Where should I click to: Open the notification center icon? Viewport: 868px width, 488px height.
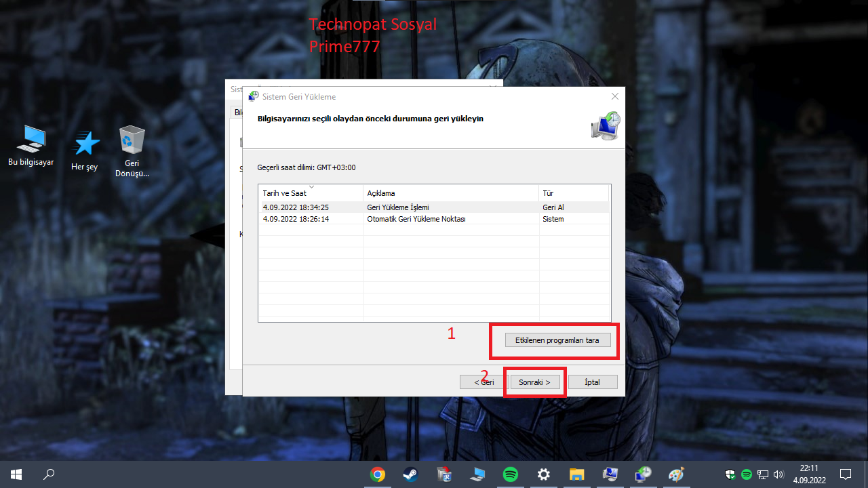(x=846, y=474)
